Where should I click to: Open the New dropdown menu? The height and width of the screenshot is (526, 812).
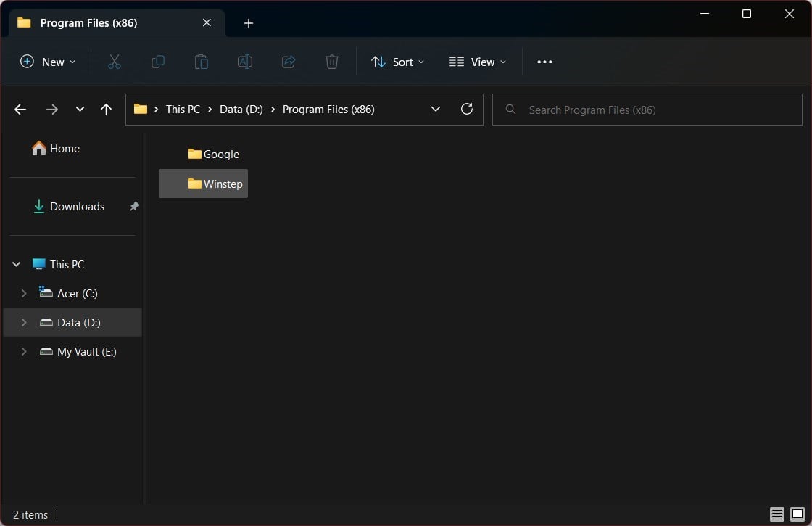pyautogui.click(x=48, y=62)
